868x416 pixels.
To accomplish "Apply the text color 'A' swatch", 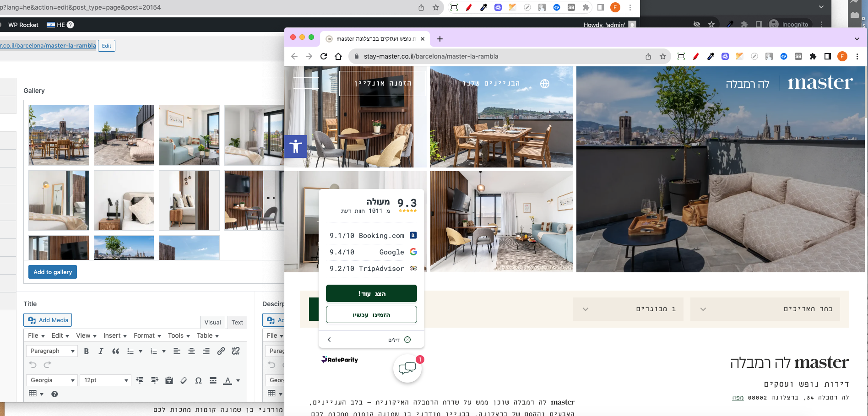I will point(228,380).
